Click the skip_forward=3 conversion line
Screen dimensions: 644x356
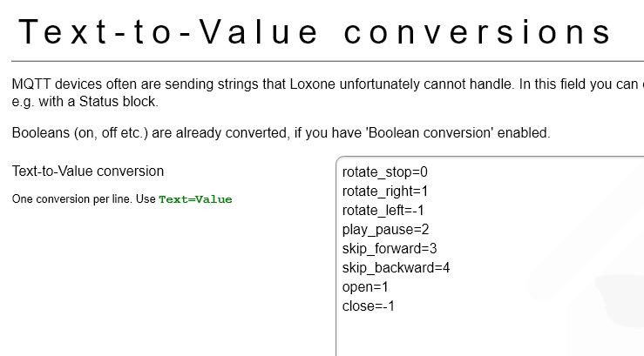click(x=390, y=249)
